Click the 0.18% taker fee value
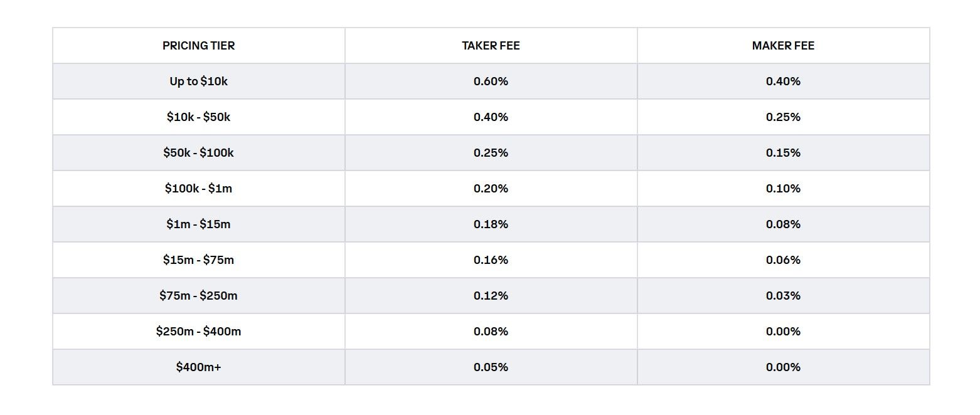 [491, 224]
